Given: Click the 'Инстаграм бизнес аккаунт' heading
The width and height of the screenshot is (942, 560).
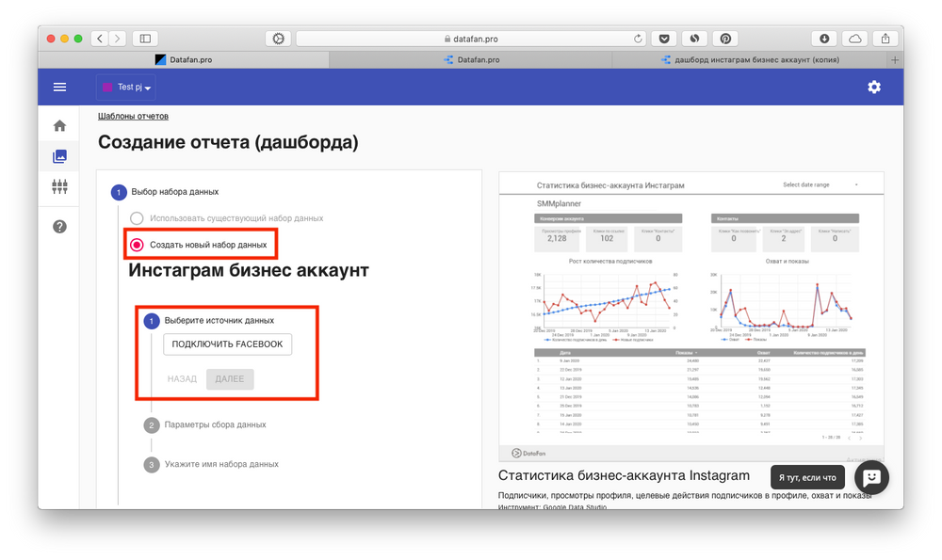Looking at the screenshot, I should point(249,270).
